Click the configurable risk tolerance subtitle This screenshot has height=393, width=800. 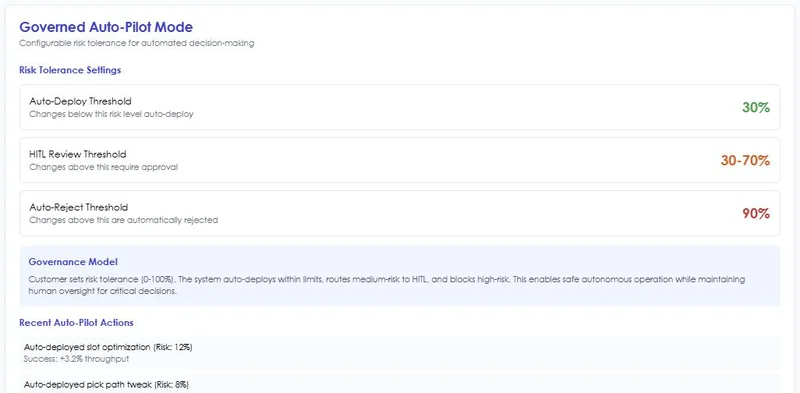point(137,43)
